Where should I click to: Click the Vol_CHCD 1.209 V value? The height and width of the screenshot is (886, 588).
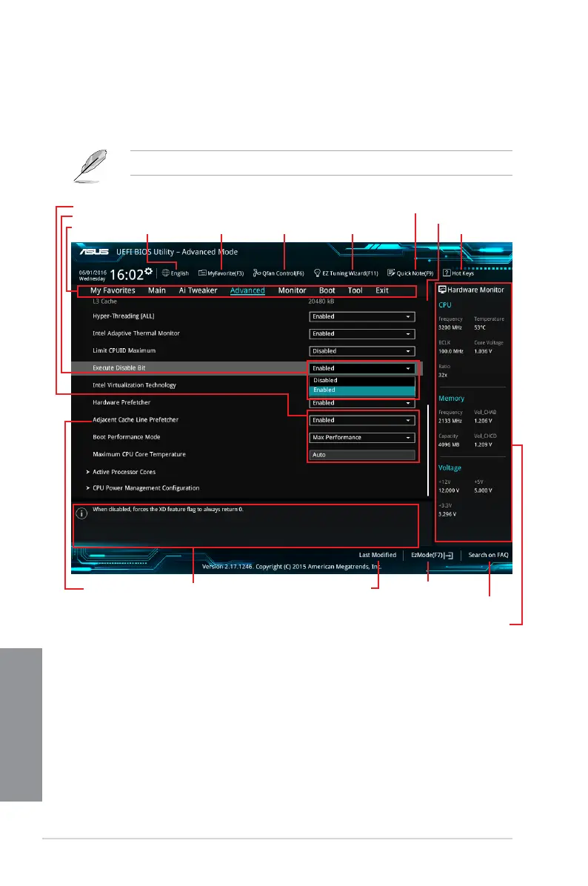point(484,444)
